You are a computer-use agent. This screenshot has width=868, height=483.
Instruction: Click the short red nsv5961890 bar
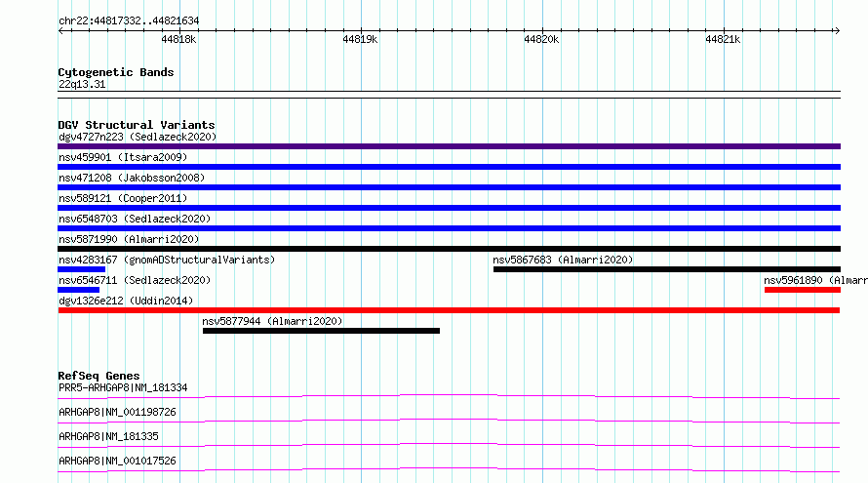pos(803,290)
